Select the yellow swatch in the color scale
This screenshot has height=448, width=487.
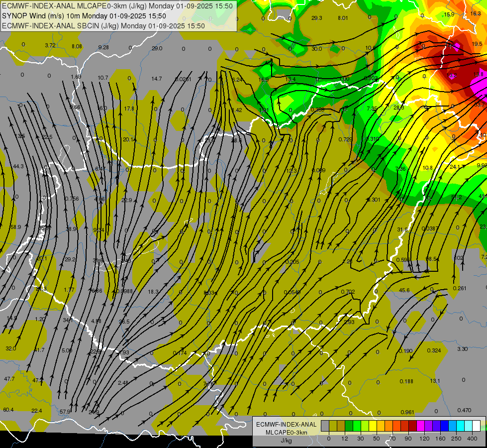coord(373,426)
